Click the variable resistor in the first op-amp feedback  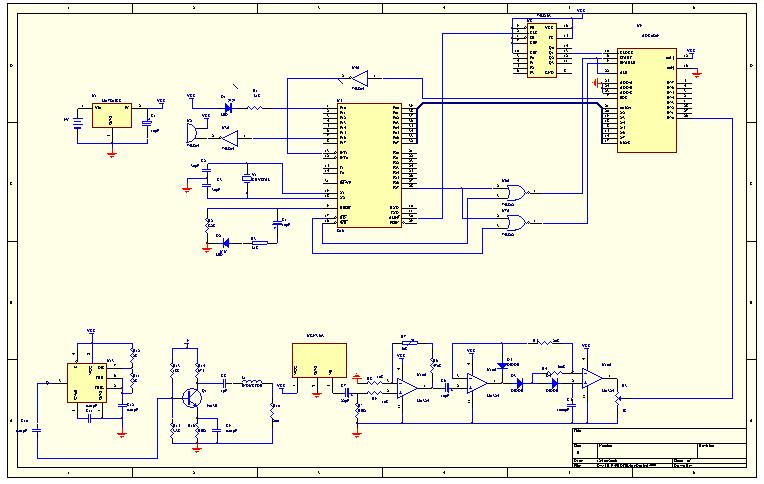(411, 343)
